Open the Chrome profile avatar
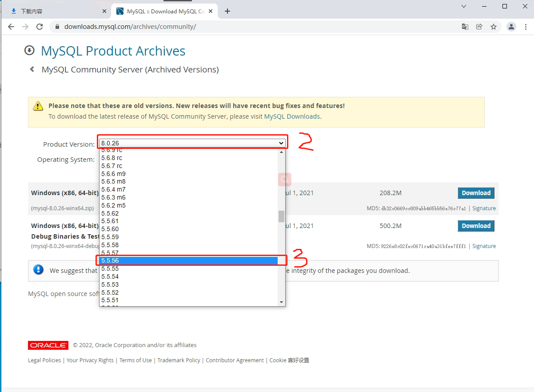534x392 pixels. click(511, 27)
